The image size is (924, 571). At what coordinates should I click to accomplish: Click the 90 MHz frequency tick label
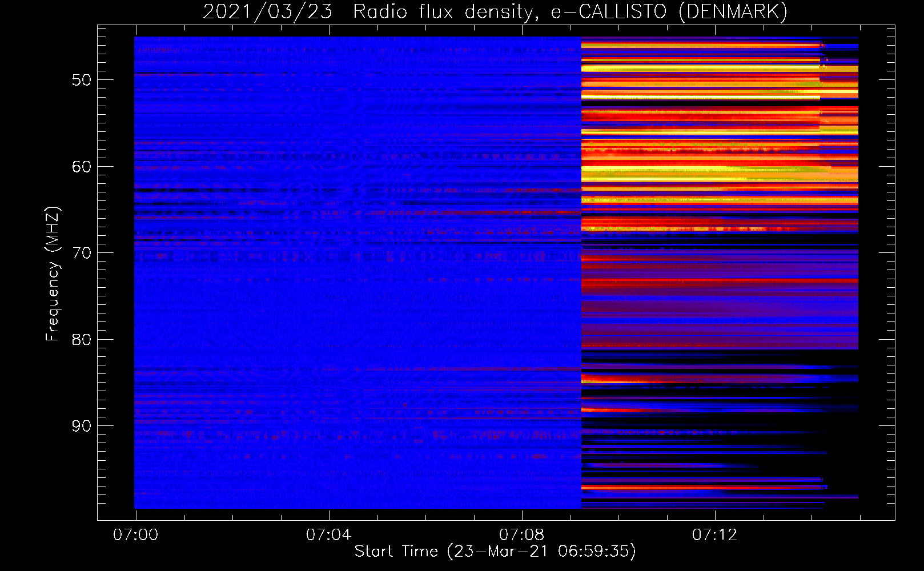tap(82, 426)
